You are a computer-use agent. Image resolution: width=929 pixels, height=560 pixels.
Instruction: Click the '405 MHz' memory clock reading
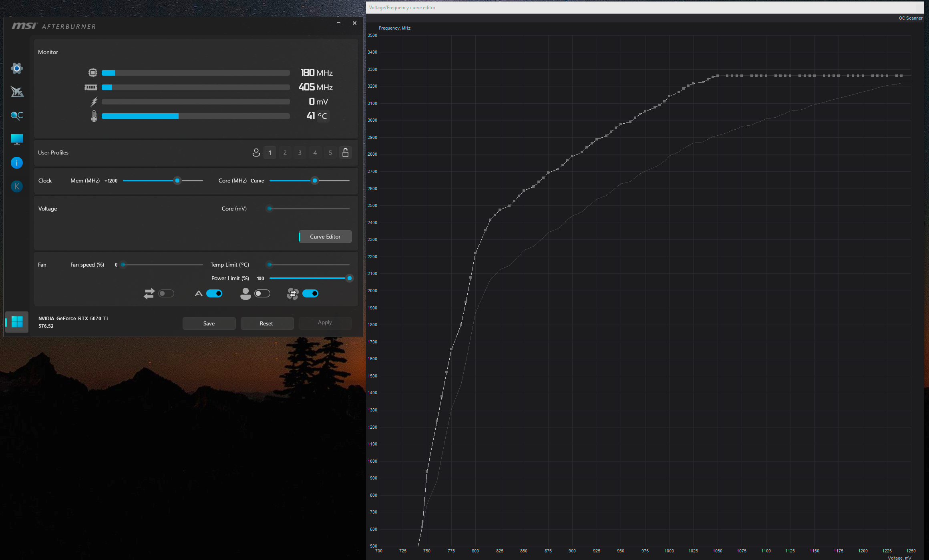[316, 87]
